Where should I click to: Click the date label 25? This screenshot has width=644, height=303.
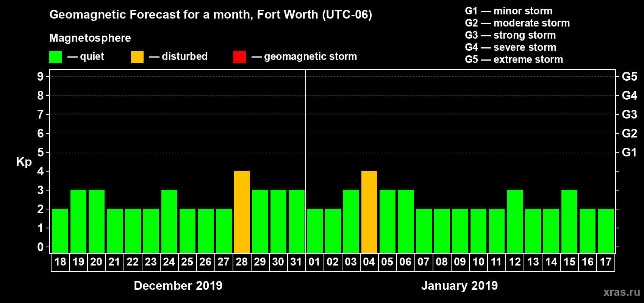point(187,262)
